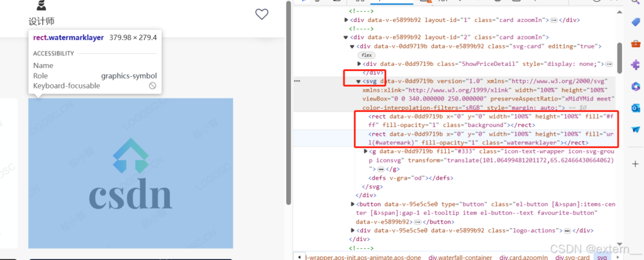Open the blue shopping tag sidebar icon
The height and width of the screenshot is (260, 644).
coord(635,22)
